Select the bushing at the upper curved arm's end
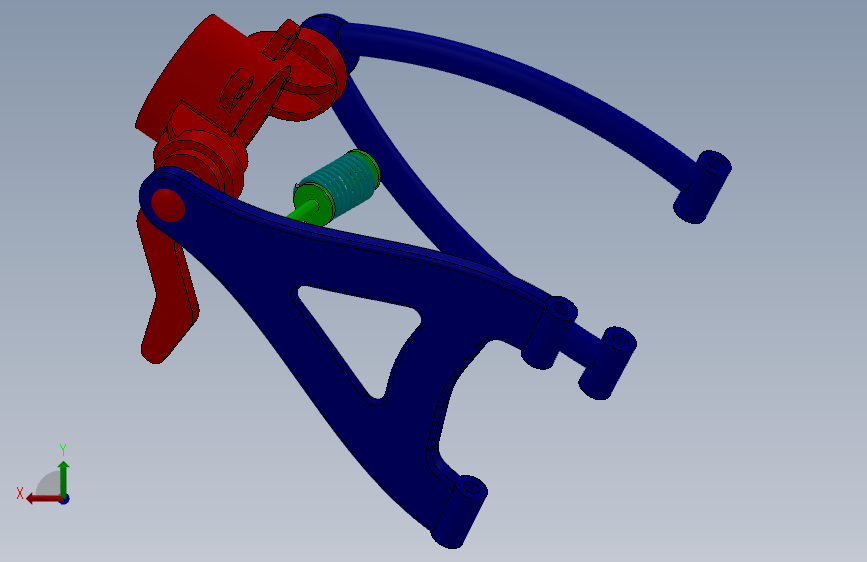 [x=703, y=187]
